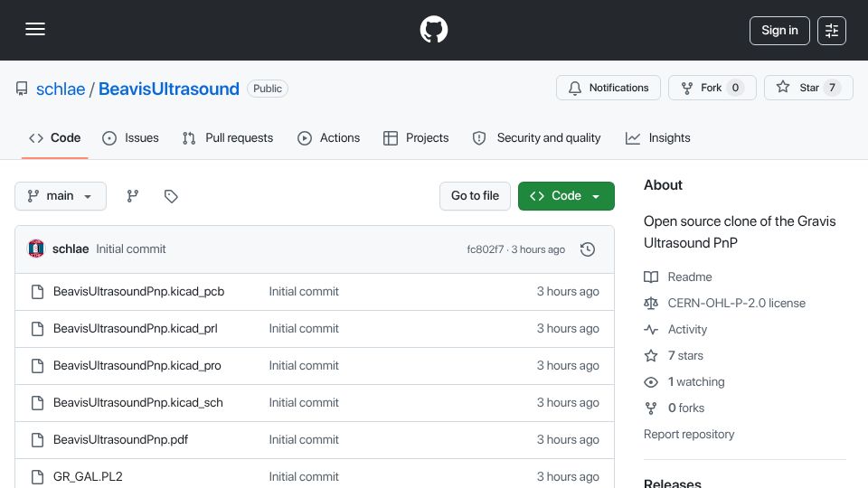Screen dimensions: 868x488
Task: Open the latest Initial commit message link
Action: (x=130, y=249)
